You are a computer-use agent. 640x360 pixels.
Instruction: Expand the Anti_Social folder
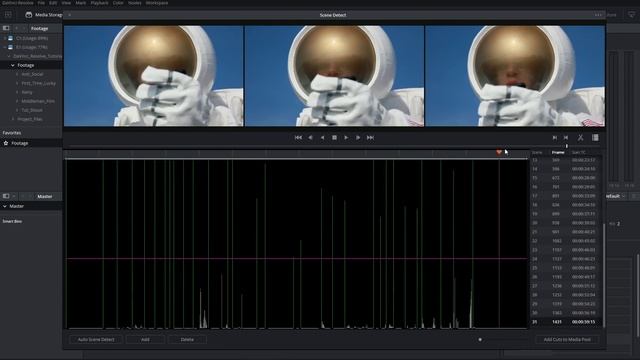pyautogui.click(x=17, y=74)
